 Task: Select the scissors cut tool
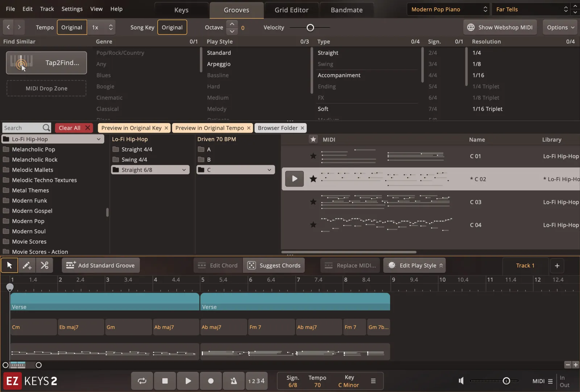point(45,265)
